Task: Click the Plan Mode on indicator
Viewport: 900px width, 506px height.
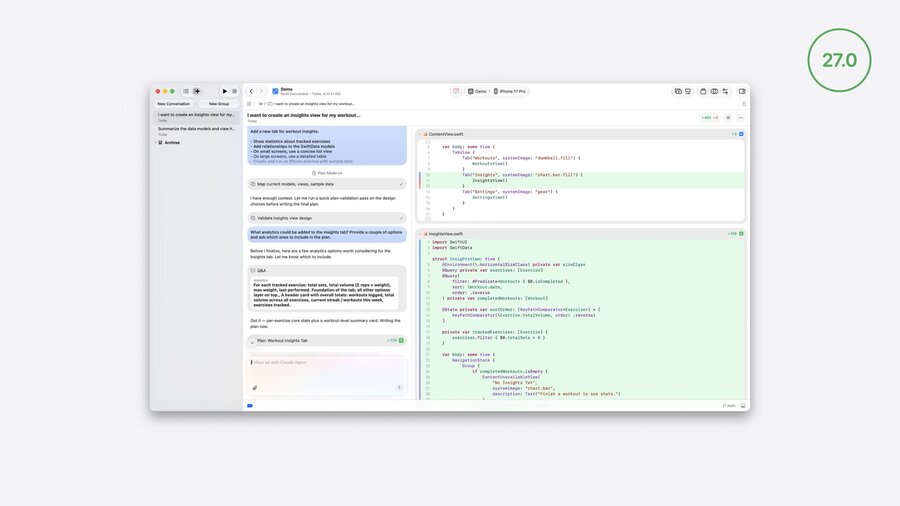Action: 327,173
